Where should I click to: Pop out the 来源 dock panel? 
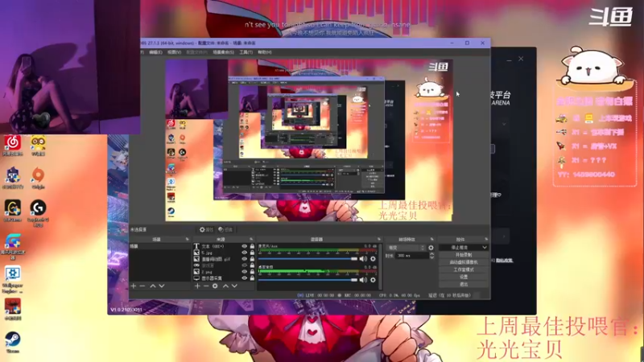251,239
